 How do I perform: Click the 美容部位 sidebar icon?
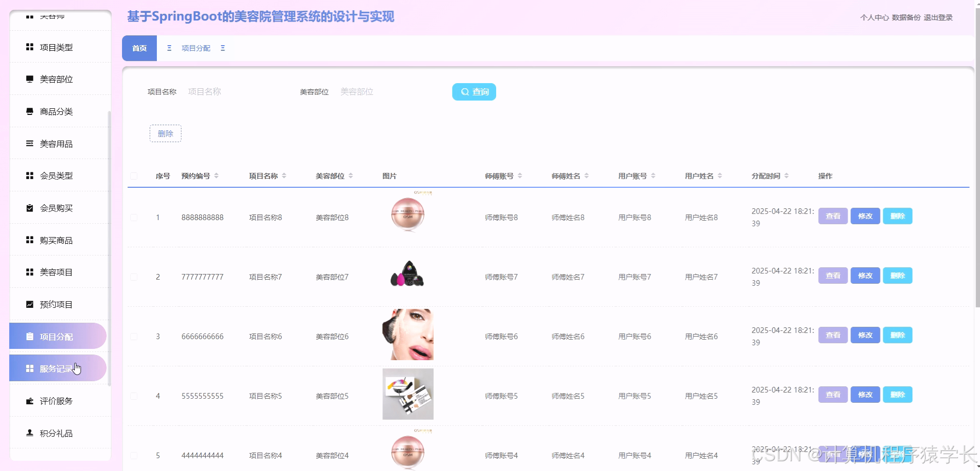pyautogui.click(x=30, y=79)
